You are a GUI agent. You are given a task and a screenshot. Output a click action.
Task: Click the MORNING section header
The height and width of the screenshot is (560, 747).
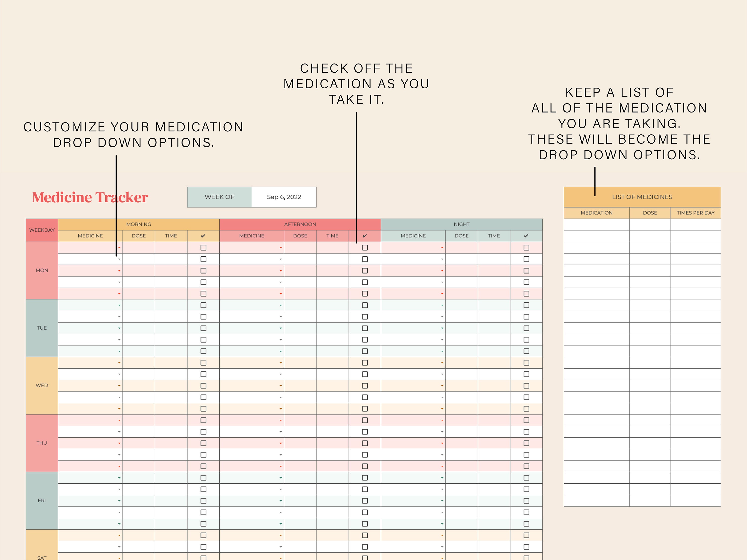click(x=138, y=224)
